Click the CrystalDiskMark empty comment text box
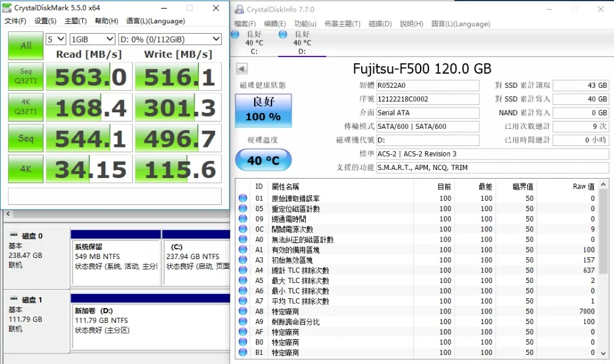Image resolution: width=614 pixels, height=364 pixels. click(115, 196)
